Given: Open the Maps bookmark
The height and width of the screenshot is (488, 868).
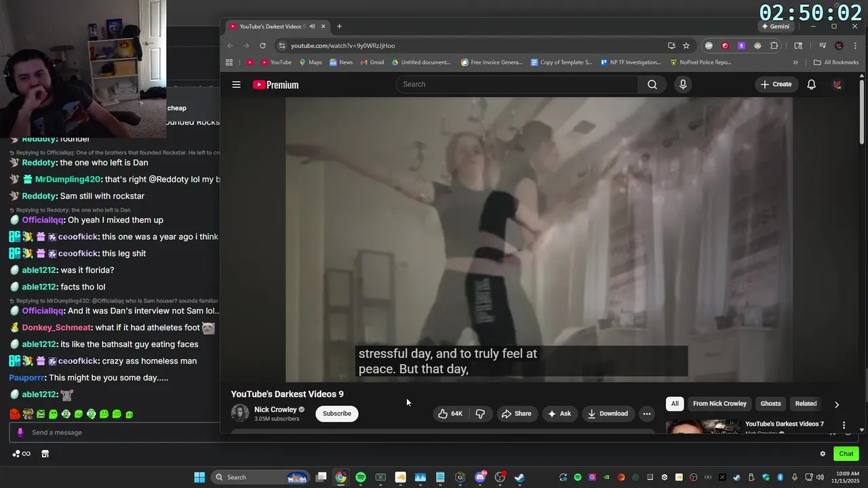Looking at the screenshot, I should (311, 62).
